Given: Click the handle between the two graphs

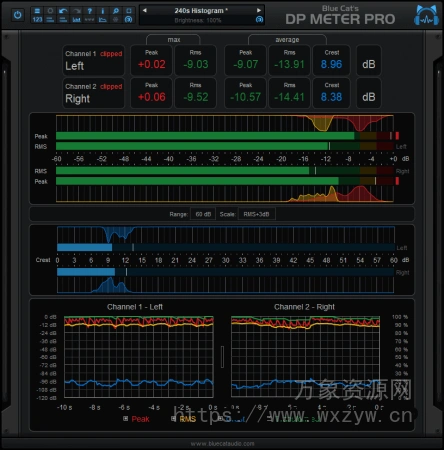Looking at the screenshot, I should coord(222,357).
